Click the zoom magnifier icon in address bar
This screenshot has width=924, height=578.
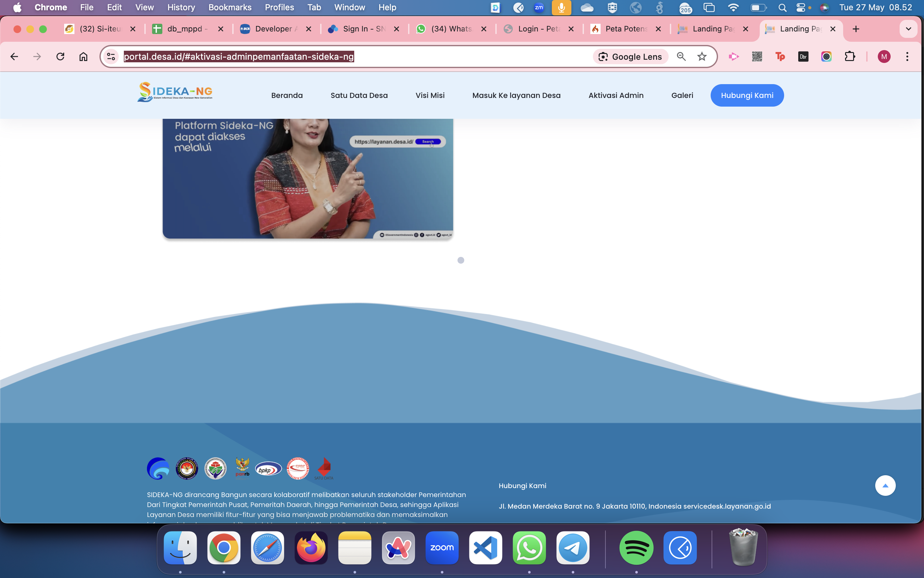point(681,57)
